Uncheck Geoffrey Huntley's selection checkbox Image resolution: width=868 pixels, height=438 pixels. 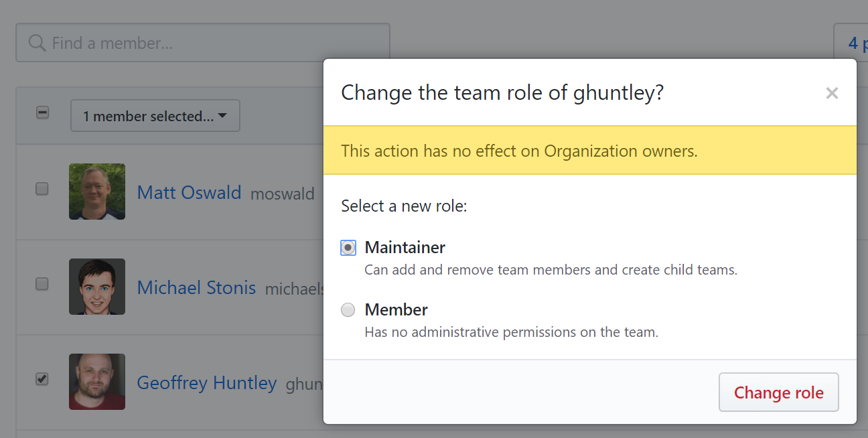[42, 379]
